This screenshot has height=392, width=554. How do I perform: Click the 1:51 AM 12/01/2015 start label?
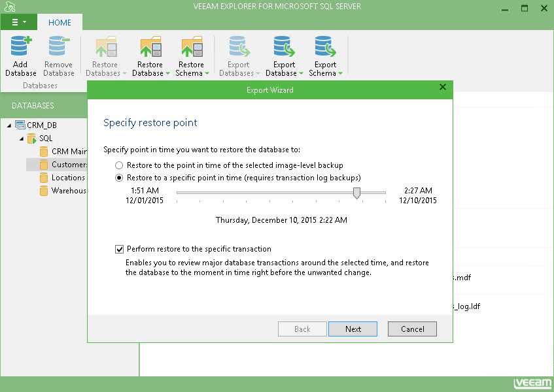click(145, 195)
